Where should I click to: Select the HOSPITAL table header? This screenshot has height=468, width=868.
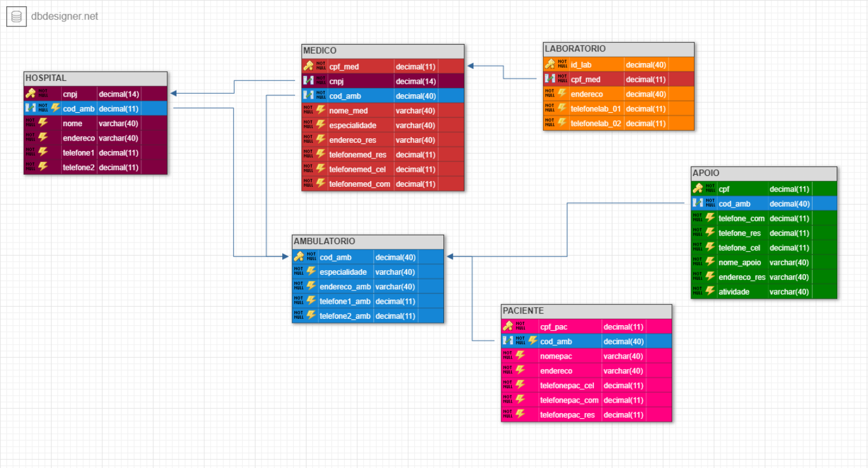tap(95, 78)
